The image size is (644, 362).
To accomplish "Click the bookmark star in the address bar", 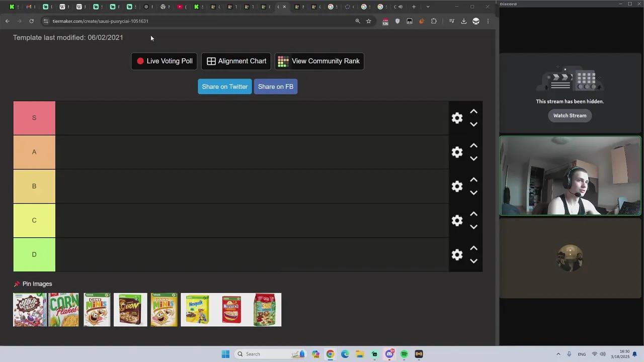I will click(x=368, y=21).
